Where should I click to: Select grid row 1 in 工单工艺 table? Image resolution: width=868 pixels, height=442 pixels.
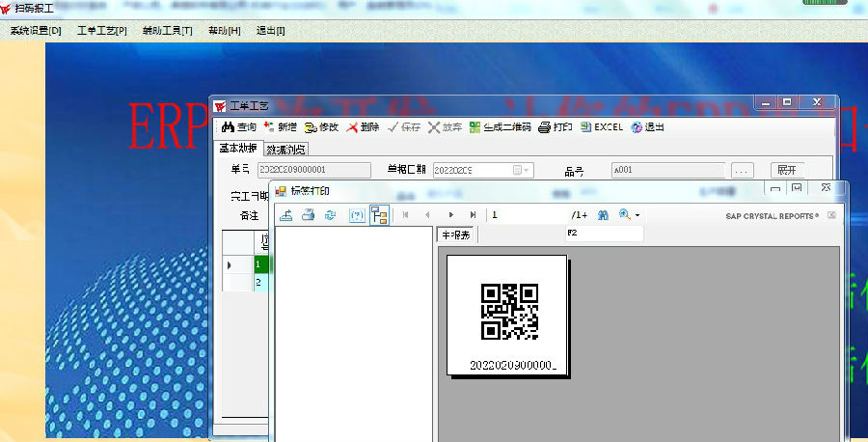point(261,264)
